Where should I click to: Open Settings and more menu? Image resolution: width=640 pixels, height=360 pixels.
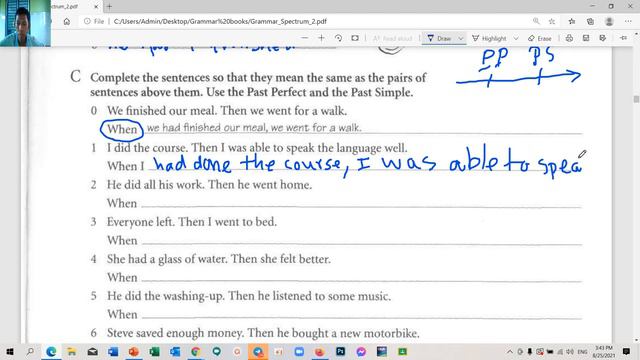point(628,21)
